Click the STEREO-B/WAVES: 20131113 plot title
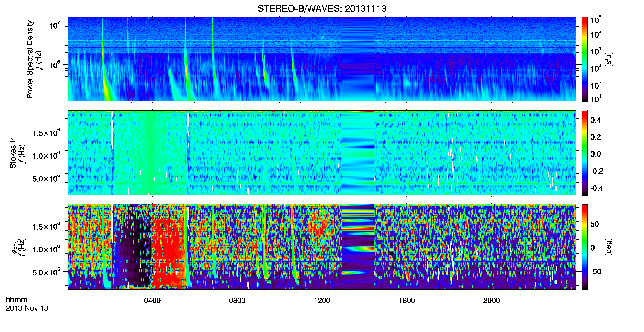Screen dimensions: 644x332 pyautogui.click(x=322, y=9)
